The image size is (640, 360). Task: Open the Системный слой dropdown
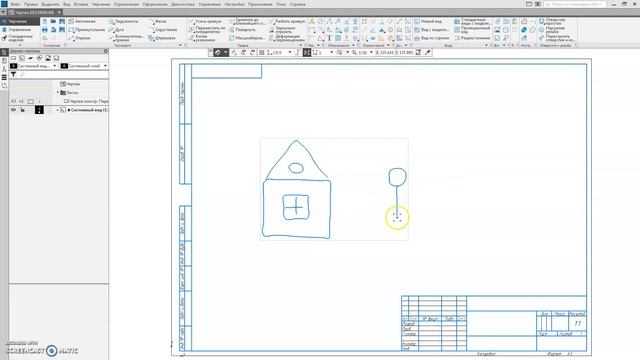coord(105,66)
